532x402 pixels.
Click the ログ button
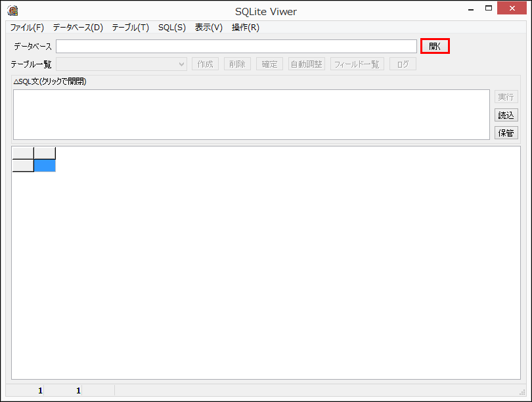click(x=403, y=64)
